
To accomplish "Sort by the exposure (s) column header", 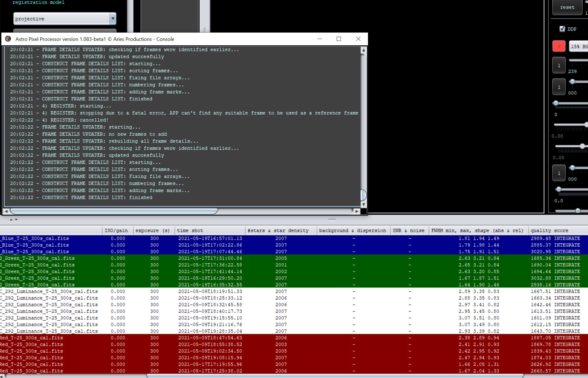I will point(152,230).
